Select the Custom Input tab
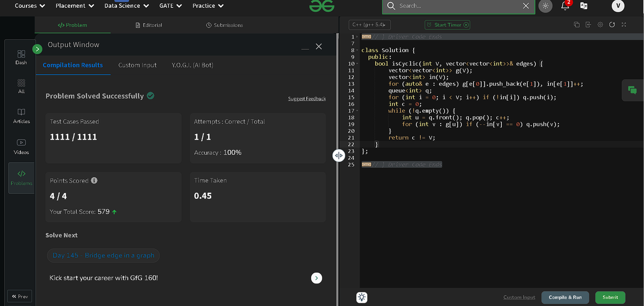644x306 pixels. 137,65
